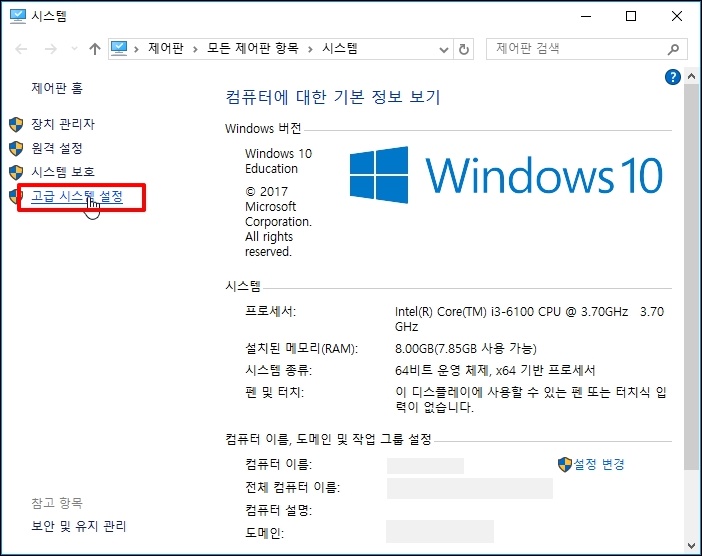Image resolution: width=702 pixels, height=556 pixels.
Task: Open 보안 및 유지 관리 link
Action: pos(79,526)
